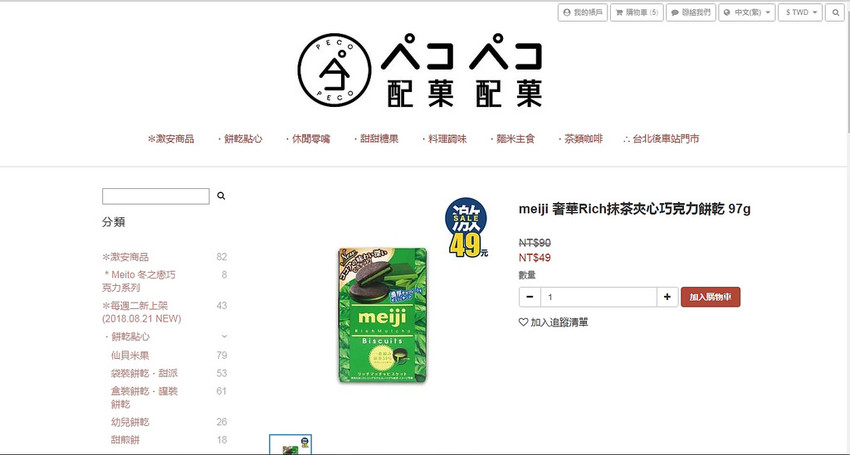Select subcategory 幼兒餅乾
Image resolution: width=850 pixels, height=455 pixels.
130,422
